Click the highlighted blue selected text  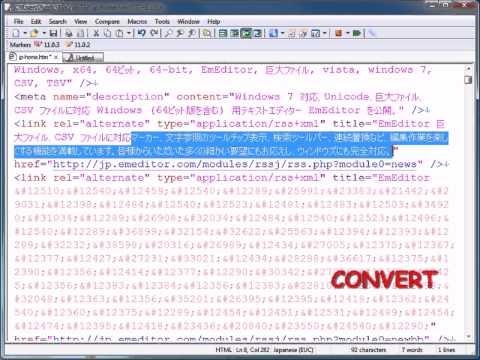click(231, 144)
